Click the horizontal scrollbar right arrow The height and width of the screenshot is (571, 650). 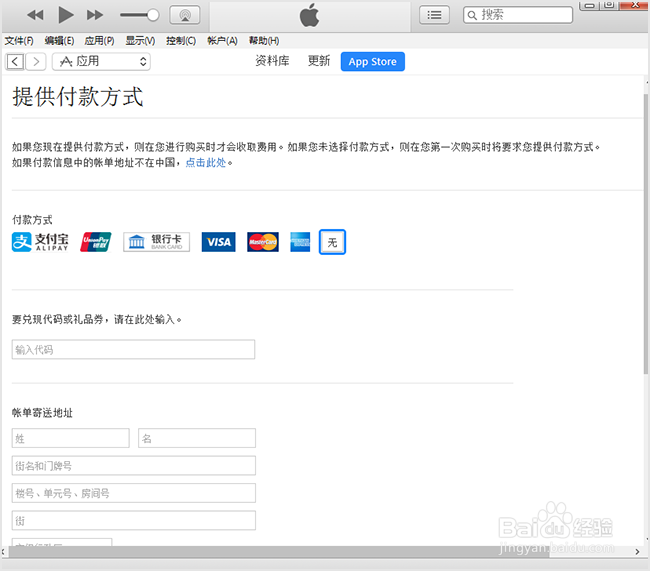638,552
